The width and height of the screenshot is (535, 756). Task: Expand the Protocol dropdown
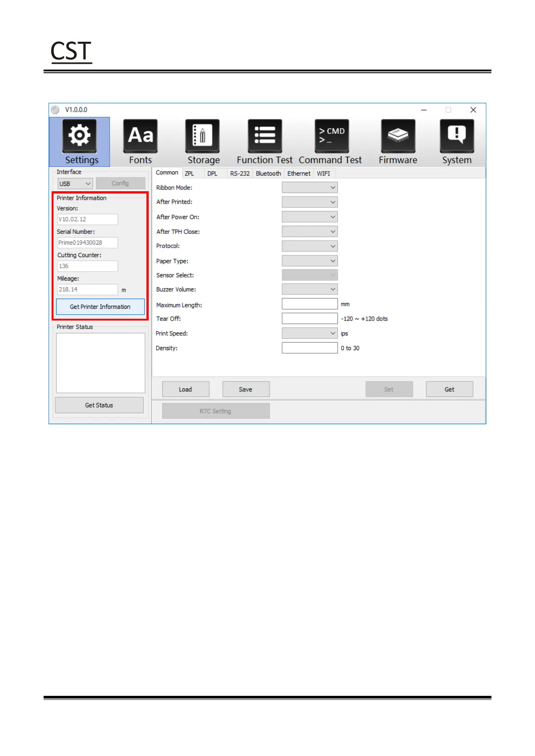pyautogui.click(x=310, y=246)
